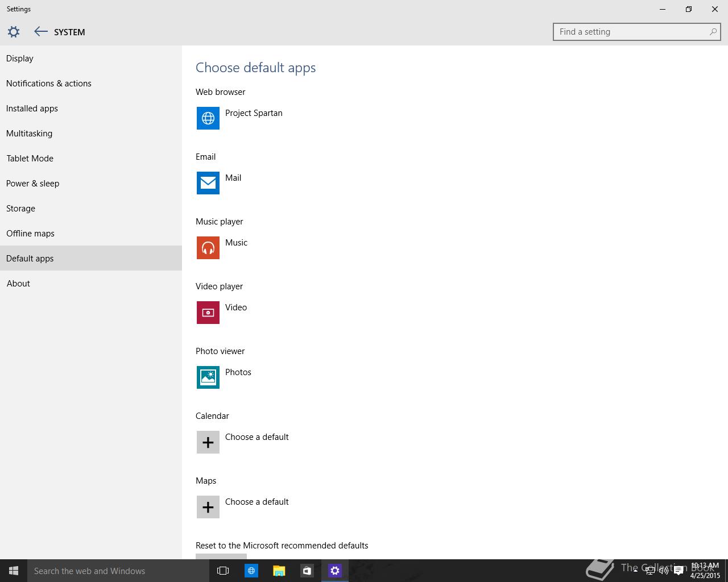Viewport: 728px width, 582px height.
Task: Click the Web browser label
Action: [x=221, y=92]
